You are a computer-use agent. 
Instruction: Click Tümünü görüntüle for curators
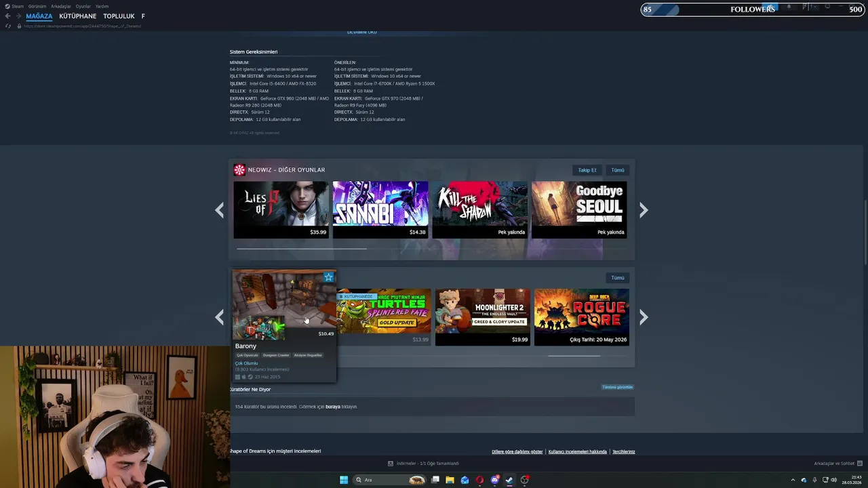pyautogui.click(x=617, y=387)
